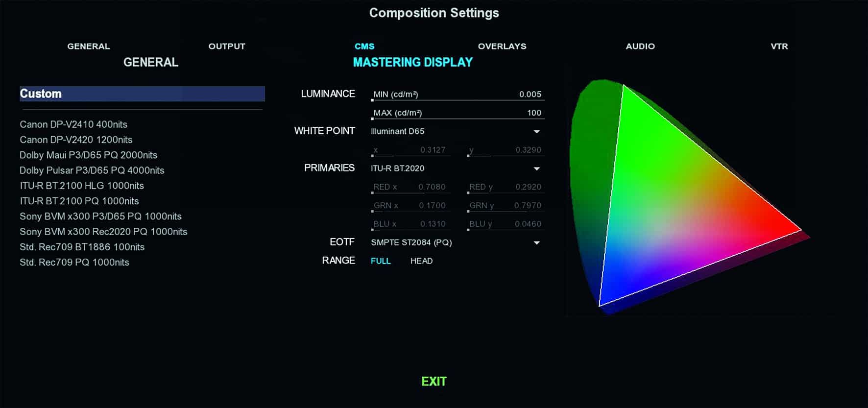Click the EXIT button
The height and width of the screenshot is (408, 868).
point(434,382)
